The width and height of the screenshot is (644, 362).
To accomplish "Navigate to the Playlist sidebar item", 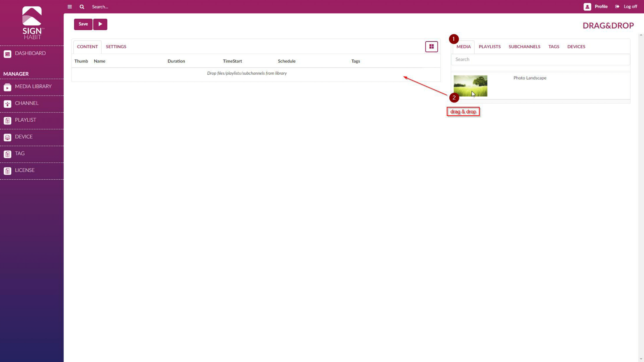I will click(25, 120).
